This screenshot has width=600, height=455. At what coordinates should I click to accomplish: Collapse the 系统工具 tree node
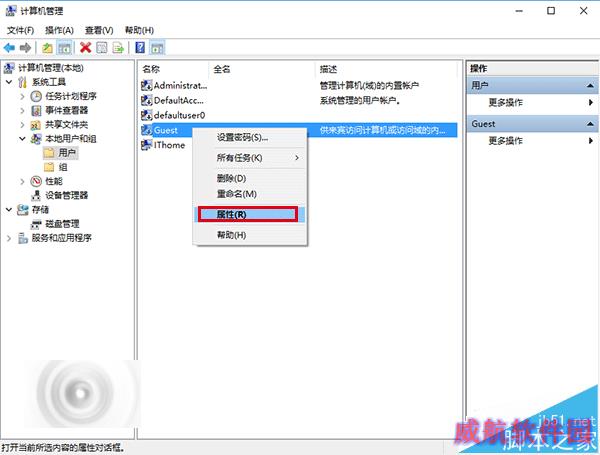point(9,82)
